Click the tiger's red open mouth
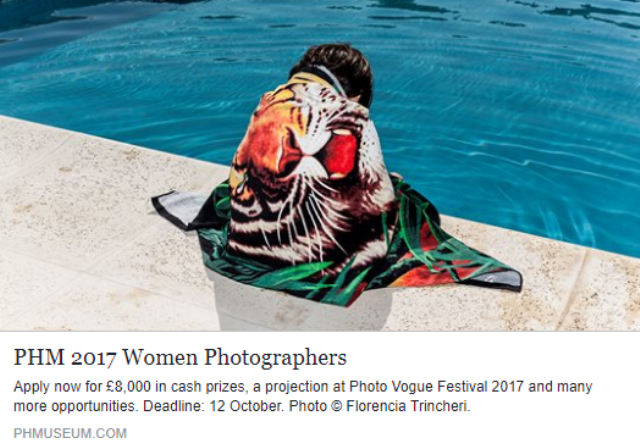 click(340, 154)
